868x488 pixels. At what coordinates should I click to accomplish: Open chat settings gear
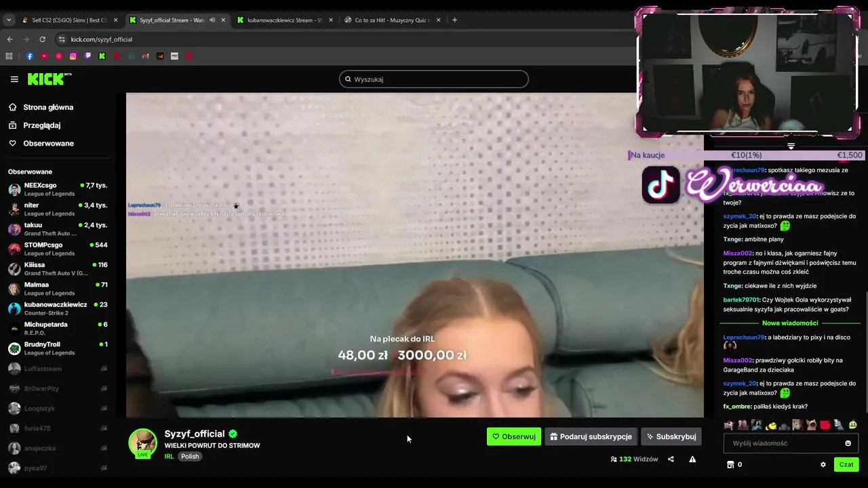tap(823, 464)
